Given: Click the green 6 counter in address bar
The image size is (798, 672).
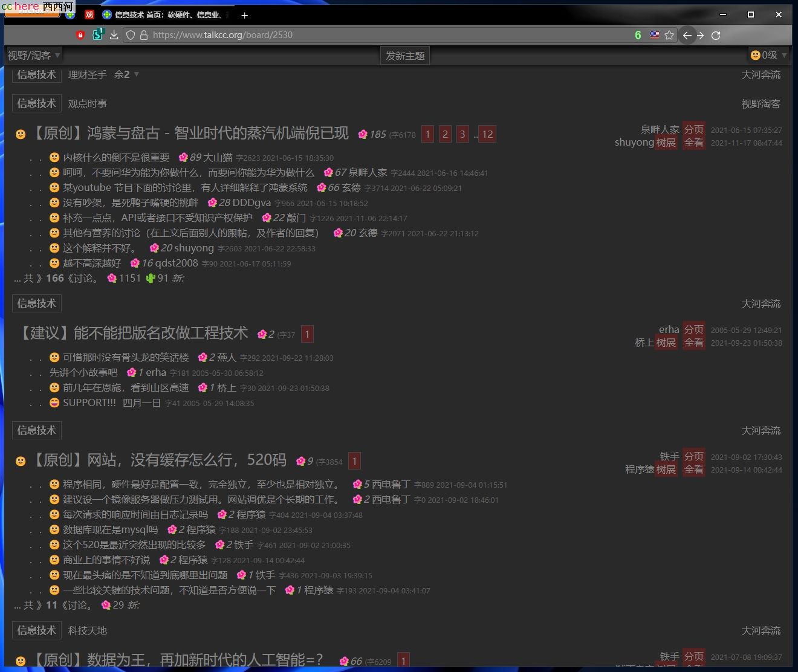Looking at the screenshot, I should (x=638, y=35).
